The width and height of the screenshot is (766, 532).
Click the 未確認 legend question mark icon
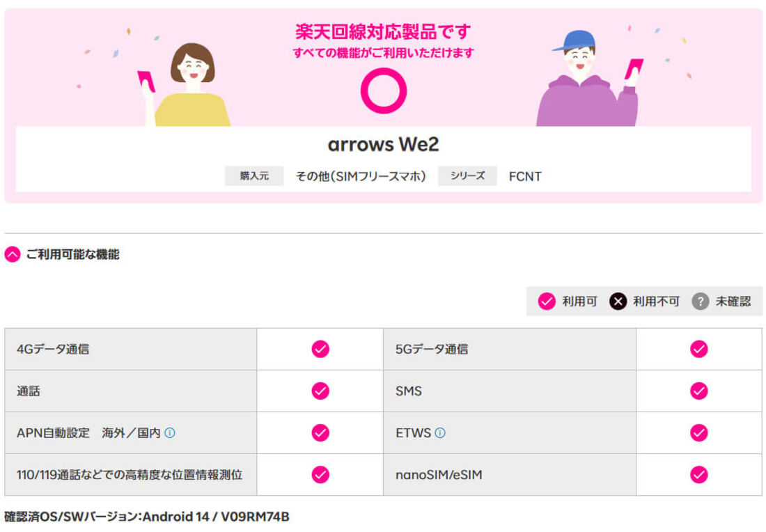[700, 302]
